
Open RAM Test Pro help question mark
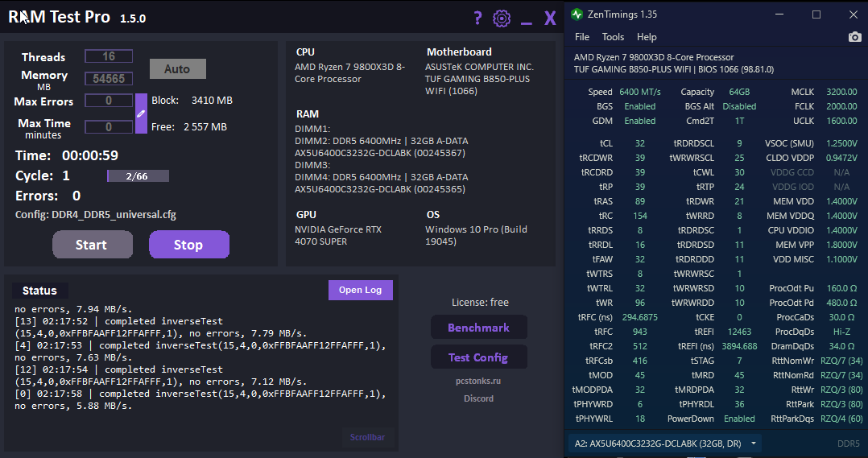[x=477, y=19]
